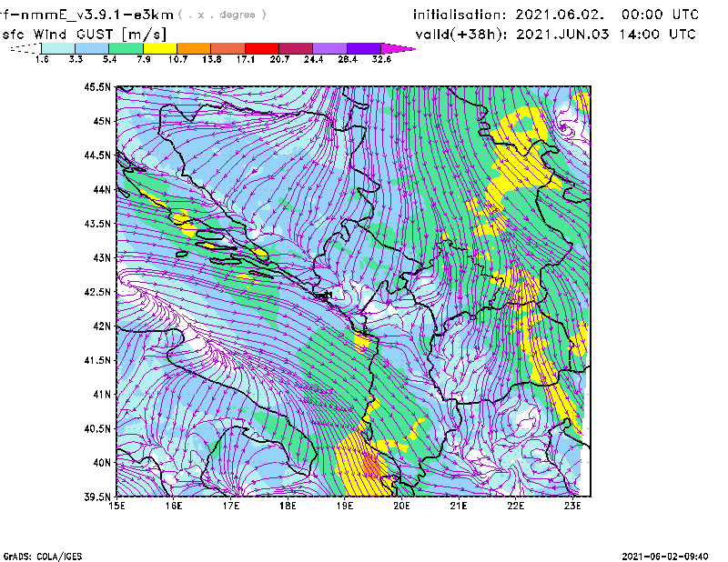
Task: Click the longitude label 19E
Action: click(x=345, y=506)
